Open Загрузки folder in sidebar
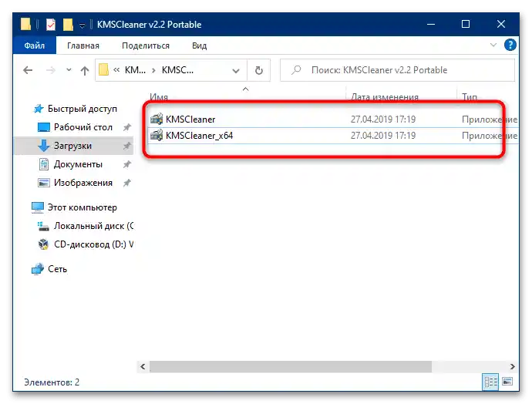This screenshot has height=404, width=532. 72,146
